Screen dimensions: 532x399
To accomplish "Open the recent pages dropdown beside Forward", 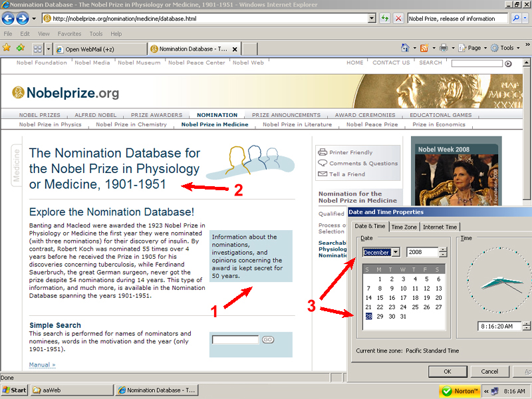I will point(34,19).
